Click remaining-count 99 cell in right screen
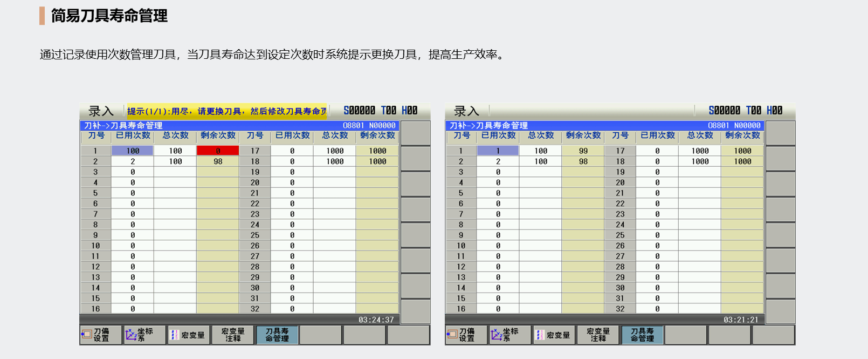Image resolution: width=868 pixels, height=359 pixels. (583, 151)
